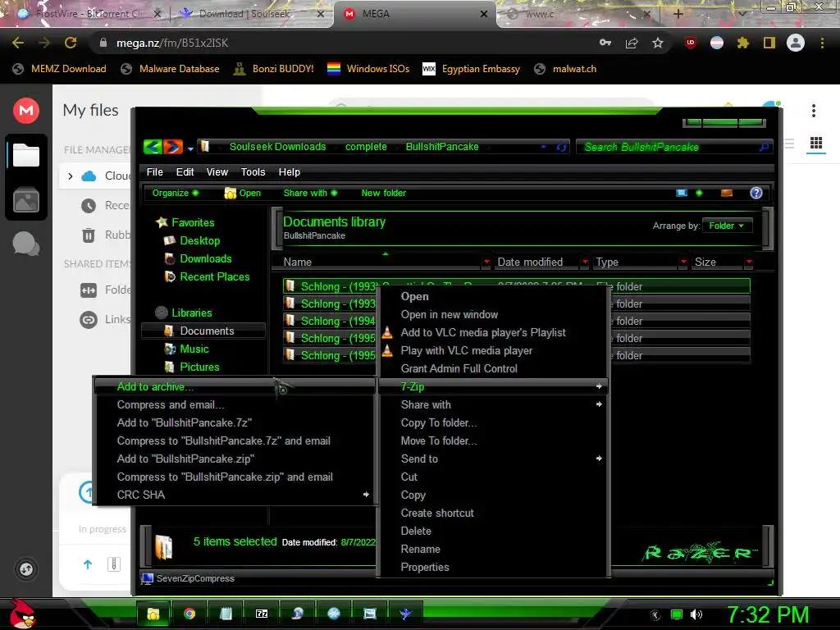
Task: Choose Play with VLC media player
Action: point(493,350)
